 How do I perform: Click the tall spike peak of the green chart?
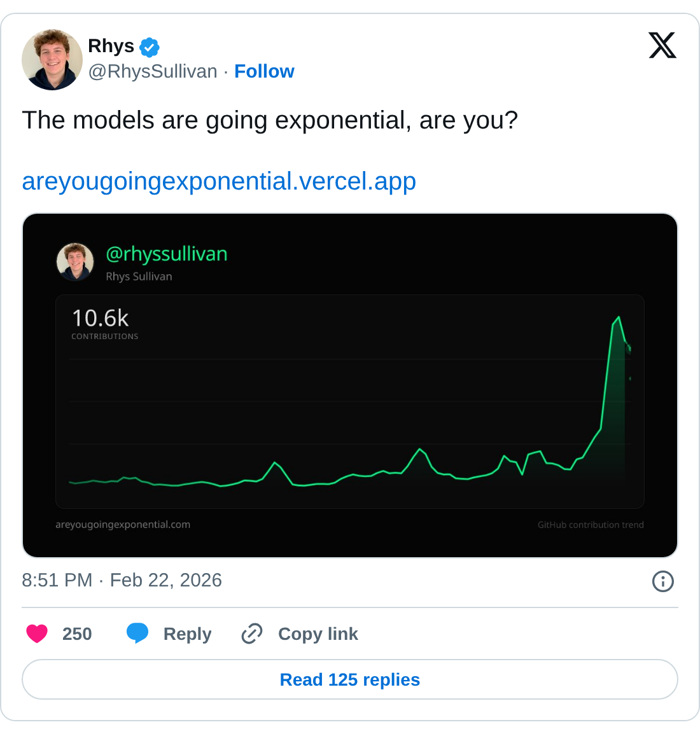pyautogui.click(x=619, y=317)
